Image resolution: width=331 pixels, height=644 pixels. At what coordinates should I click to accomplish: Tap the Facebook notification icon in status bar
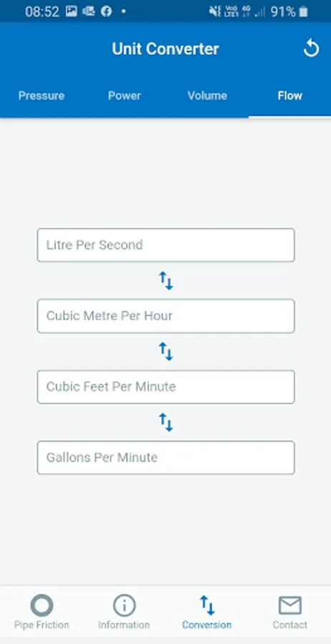[107, 11]
